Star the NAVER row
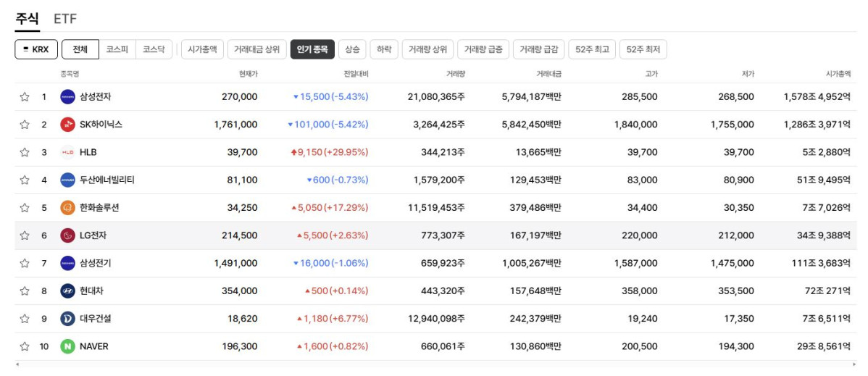 [25, 346]
